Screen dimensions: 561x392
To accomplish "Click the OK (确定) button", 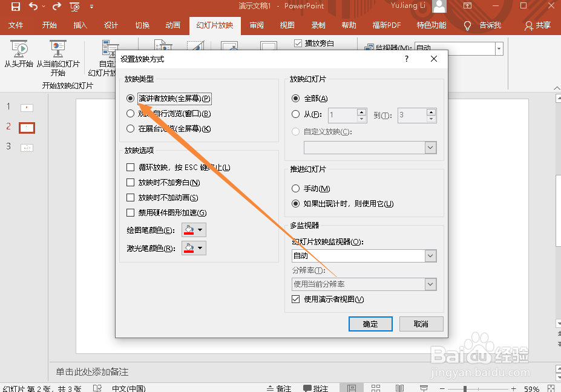I will [x=370, y=324].
